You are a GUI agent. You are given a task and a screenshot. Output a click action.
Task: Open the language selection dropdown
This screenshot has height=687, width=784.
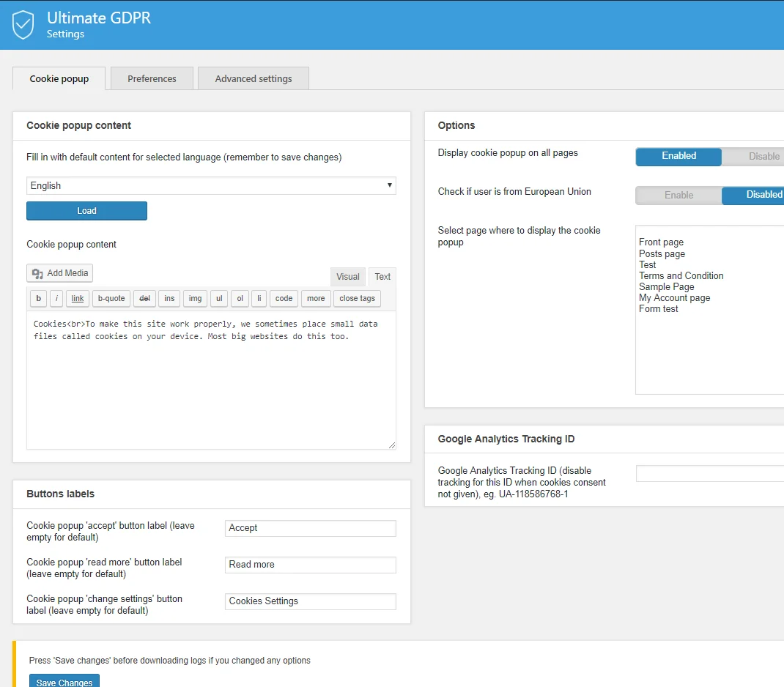[x=211, y=185]
